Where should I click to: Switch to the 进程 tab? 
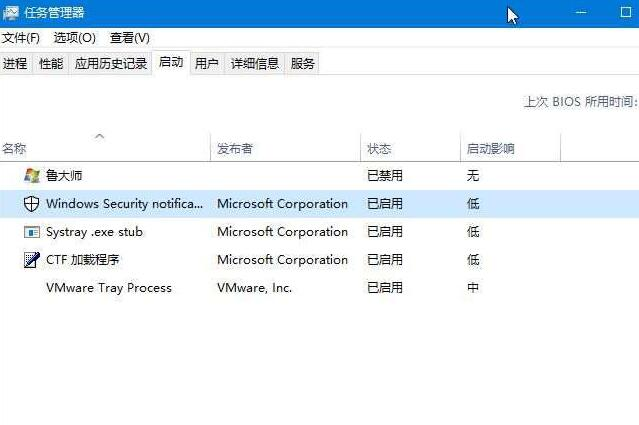[x=15, y=64]
